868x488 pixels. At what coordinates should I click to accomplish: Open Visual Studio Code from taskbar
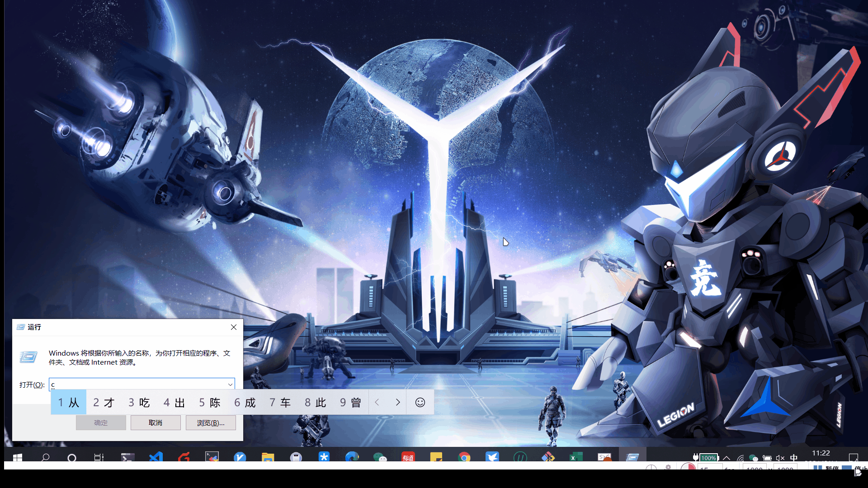[x=156, y=457]
